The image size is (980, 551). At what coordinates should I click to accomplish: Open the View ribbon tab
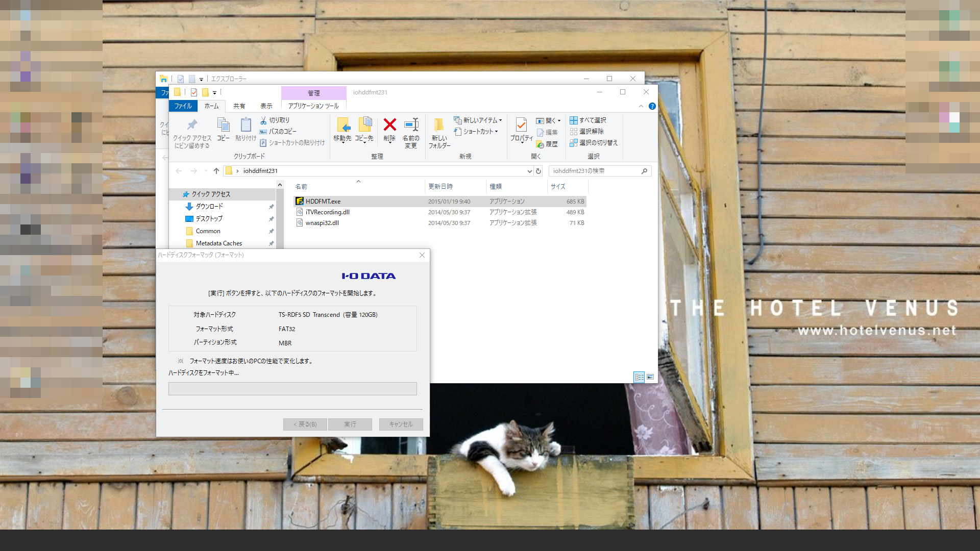[266, 106]
